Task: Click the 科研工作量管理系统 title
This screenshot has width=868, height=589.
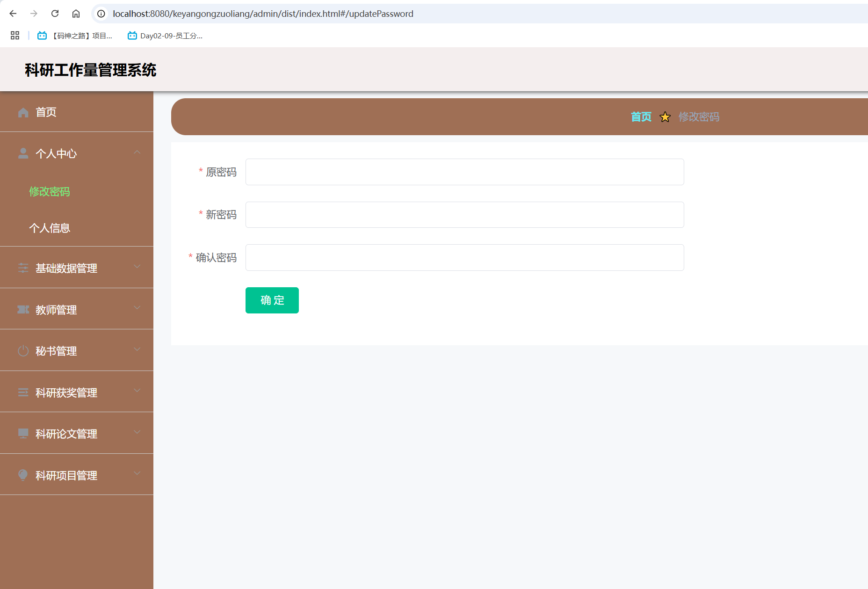Action: pyautogui.click(x=90, y=70)
